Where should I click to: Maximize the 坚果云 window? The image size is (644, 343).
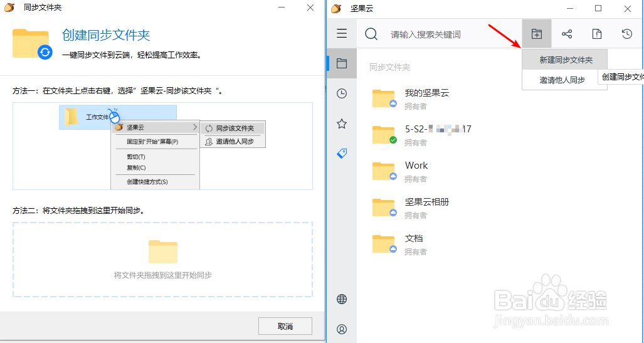click(598, 8)
